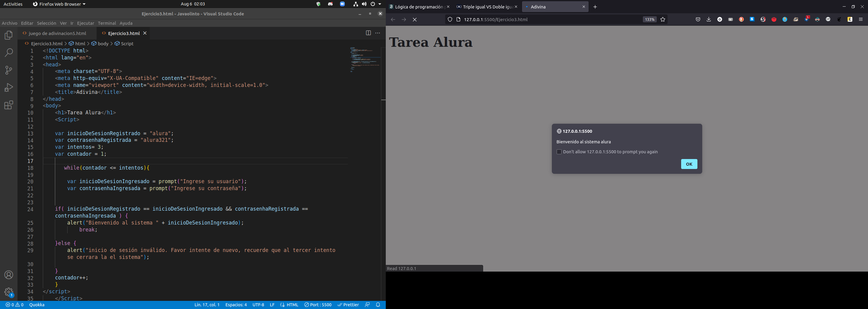Open the Pocket save button
Viewport: 868px width, 309px height.
698,20
